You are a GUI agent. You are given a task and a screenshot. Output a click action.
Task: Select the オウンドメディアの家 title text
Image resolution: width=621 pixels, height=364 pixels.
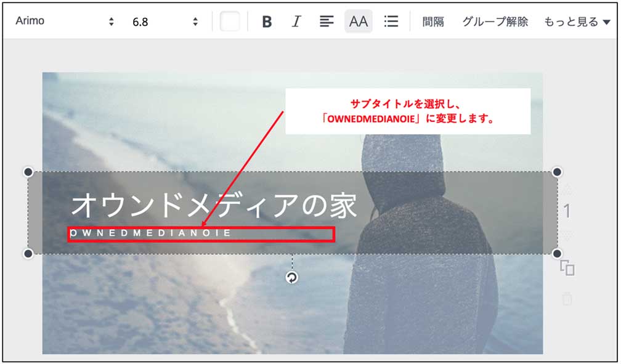click(x=214, y=205)
